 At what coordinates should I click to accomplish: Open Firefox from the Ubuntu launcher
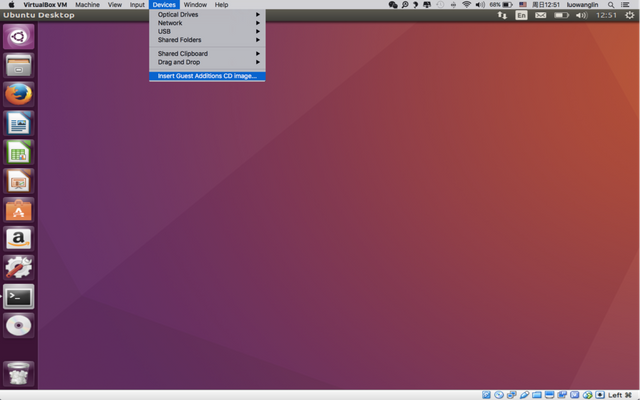click(x=18, y=94)
